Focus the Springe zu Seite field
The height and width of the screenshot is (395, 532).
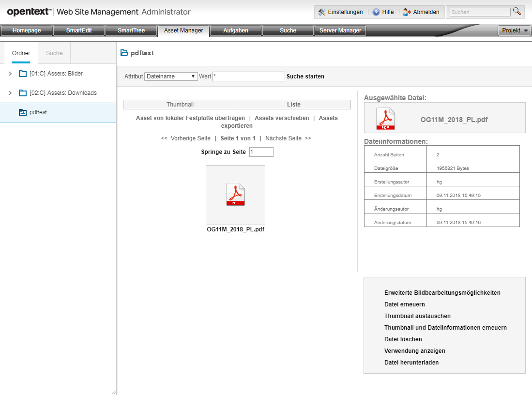pos(261,152)
